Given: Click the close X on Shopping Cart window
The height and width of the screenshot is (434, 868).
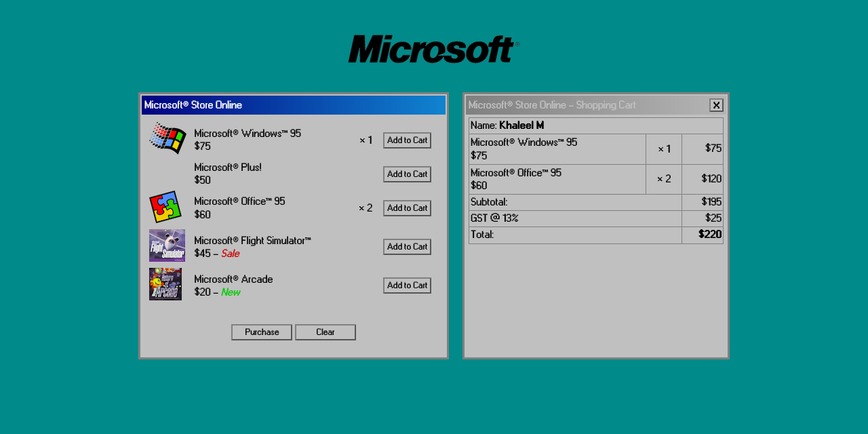Looking at the screenshot, I should coord(716,105).
